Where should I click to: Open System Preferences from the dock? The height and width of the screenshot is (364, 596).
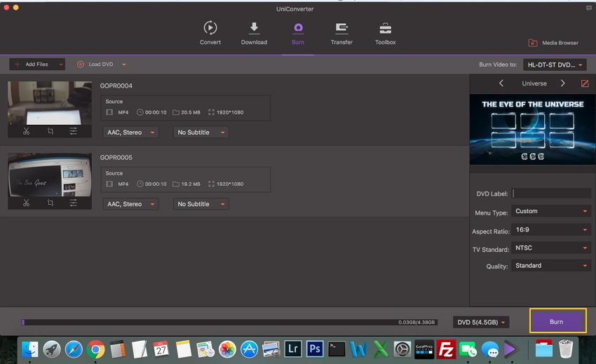point(402,349)
